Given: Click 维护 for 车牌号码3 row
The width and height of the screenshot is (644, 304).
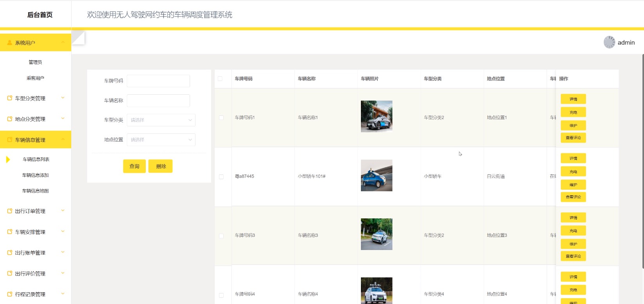Looking at the screenshot, I should pyautogui.click(x=573, y=244).
